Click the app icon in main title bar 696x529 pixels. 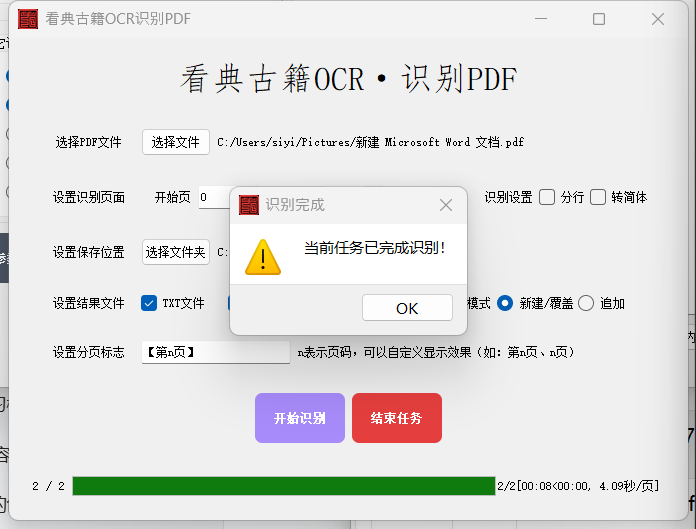point(28,19)
